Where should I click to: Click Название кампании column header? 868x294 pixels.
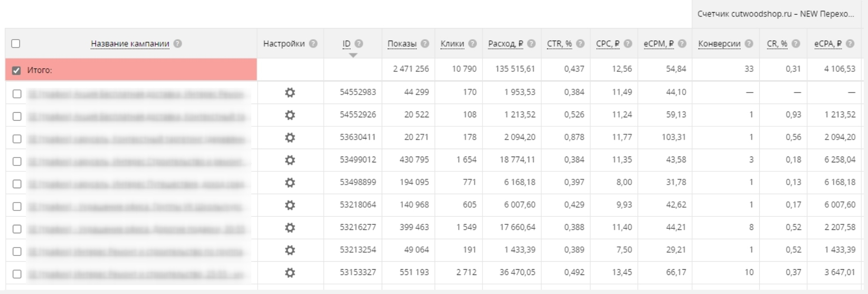click(x=130, y=44)
